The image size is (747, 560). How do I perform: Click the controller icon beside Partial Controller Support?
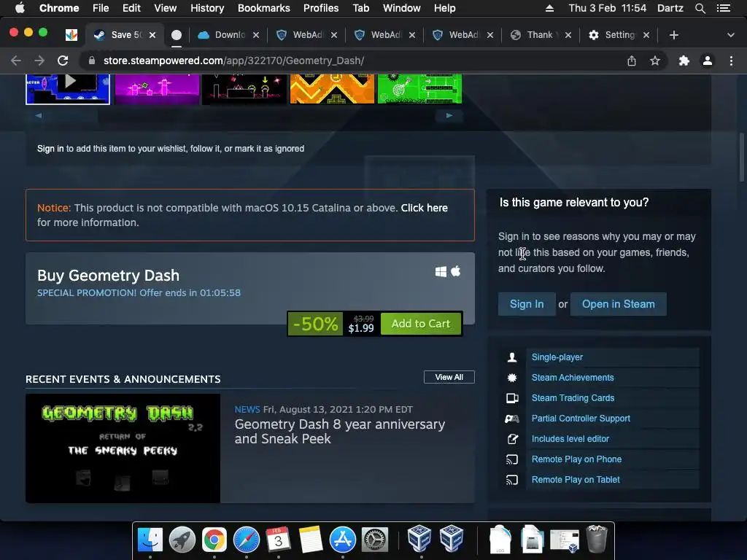coord(512,419)
